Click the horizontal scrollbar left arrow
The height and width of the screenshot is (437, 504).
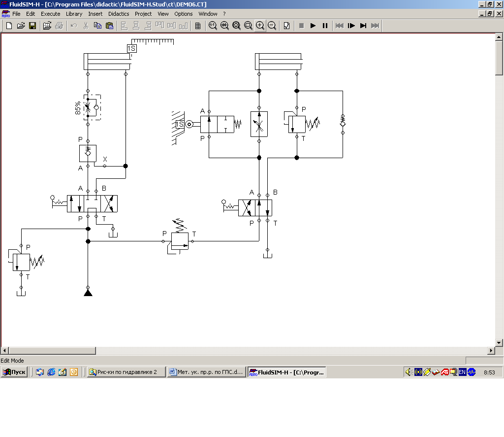(x=4, y=350)
